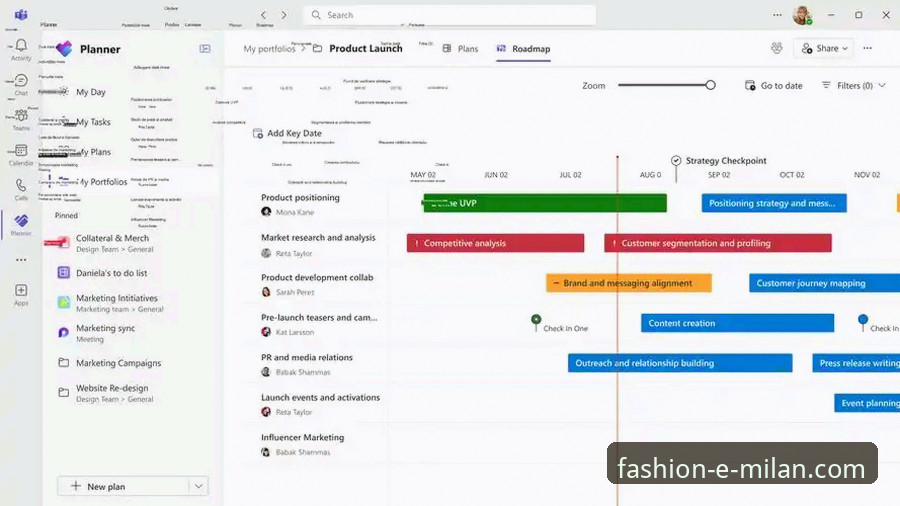Open the Filters (0) dropdown
This screenshot has width=900, height=506.
click(853, 86)
